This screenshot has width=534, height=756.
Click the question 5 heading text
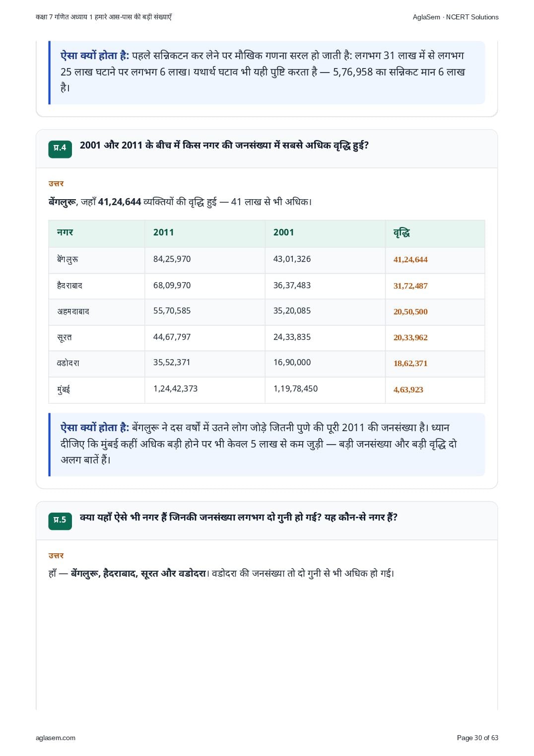[239, 518]
